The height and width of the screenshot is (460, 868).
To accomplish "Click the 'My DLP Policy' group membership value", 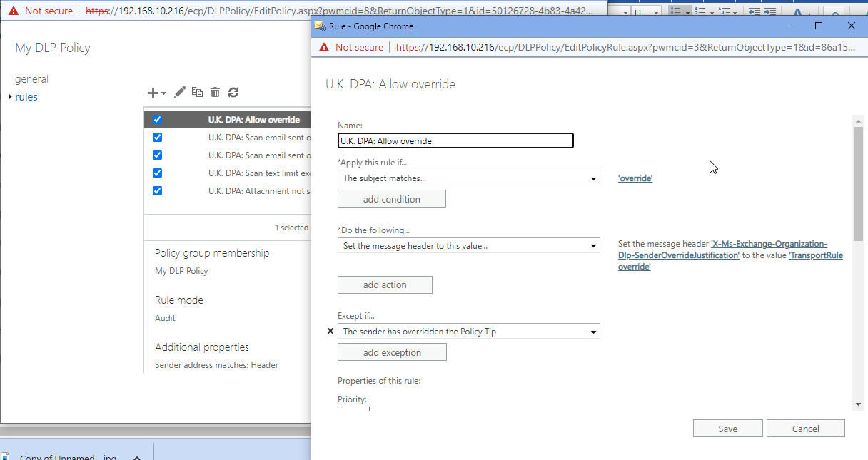I will click(x=181, y=271).
